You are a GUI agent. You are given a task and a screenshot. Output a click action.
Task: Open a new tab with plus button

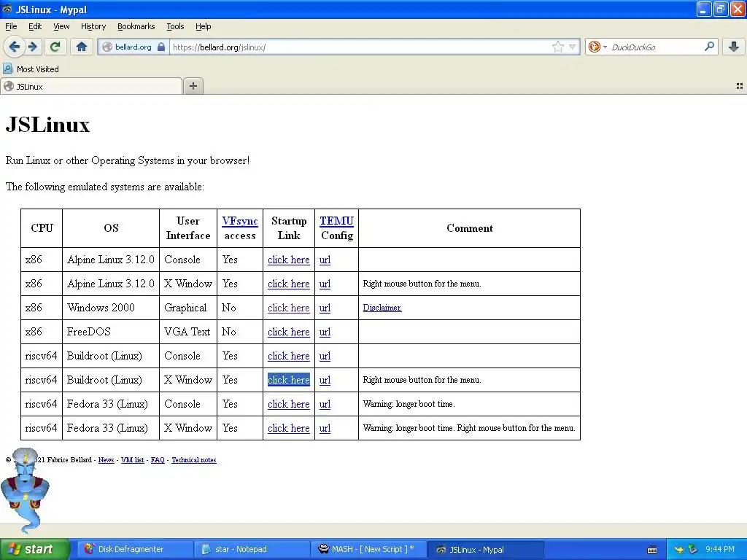[193, 86]
